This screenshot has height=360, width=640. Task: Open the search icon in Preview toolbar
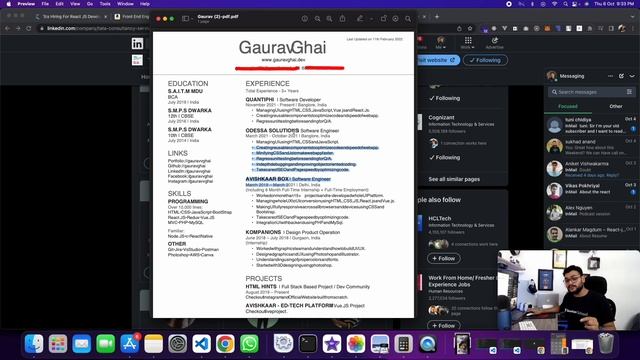pos(408,19)
